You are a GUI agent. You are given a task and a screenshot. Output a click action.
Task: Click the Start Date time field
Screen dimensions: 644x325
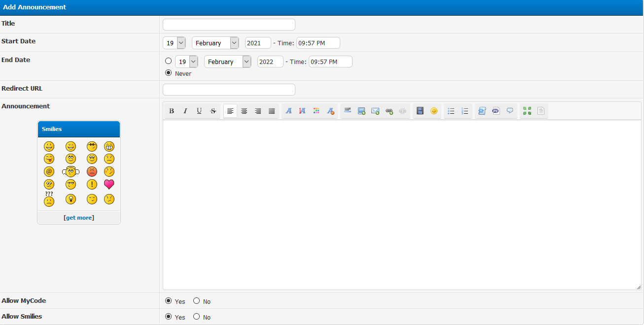click(318, 43)
